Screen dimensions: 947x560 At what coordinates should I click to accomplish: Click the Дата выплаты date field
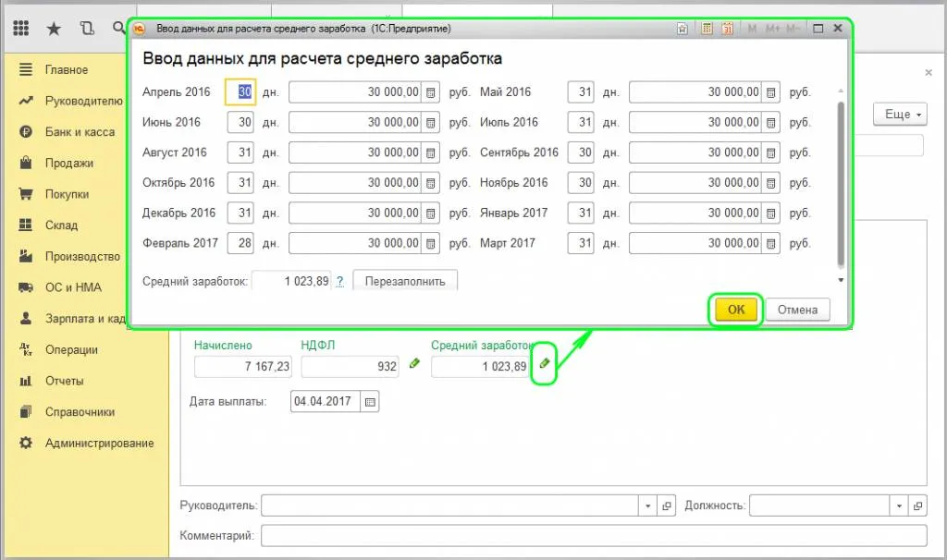point(325,402)
